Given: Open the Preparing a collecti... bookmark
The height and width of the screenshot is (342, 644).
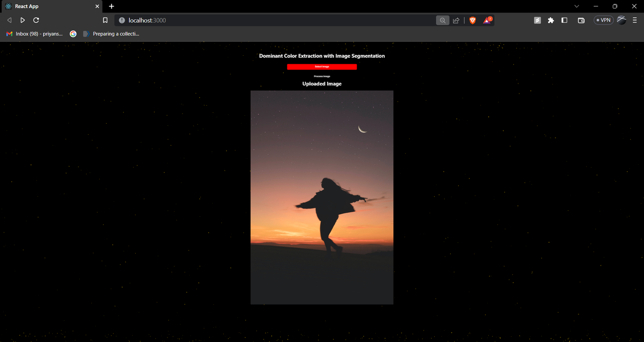Looking at the screenshot, I should (x=111, y=34).
